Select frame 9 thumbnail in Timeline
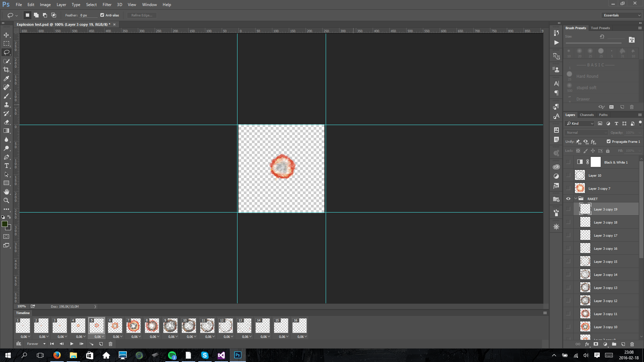This screenshot has width=644, height=362. coord(170,325)
